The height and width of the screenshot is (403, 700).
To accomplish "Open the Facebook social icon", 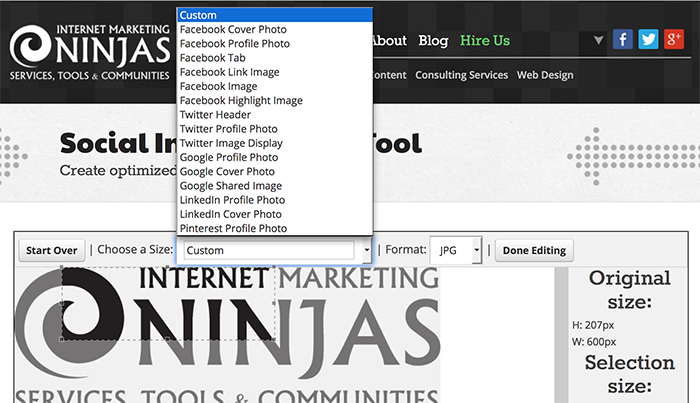I will tap(622, 39).
